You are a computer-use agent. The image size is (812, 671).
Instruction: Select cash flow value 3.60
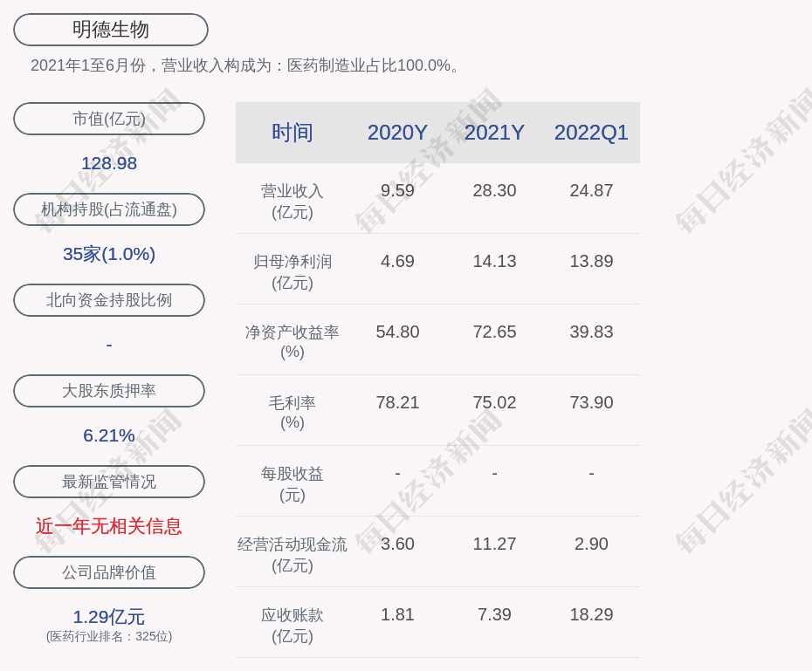pyautogui.click(x=398, y=544)
